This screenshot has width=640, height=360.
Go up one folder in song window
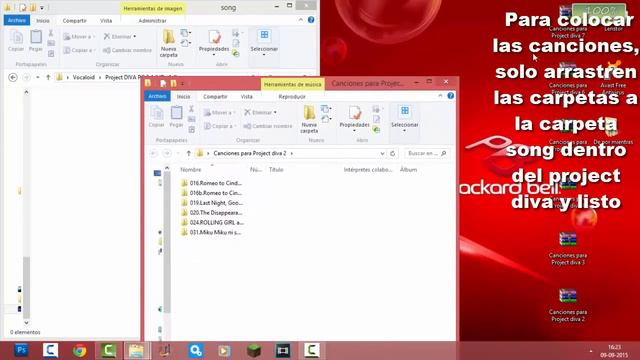(x=48, y=77)
